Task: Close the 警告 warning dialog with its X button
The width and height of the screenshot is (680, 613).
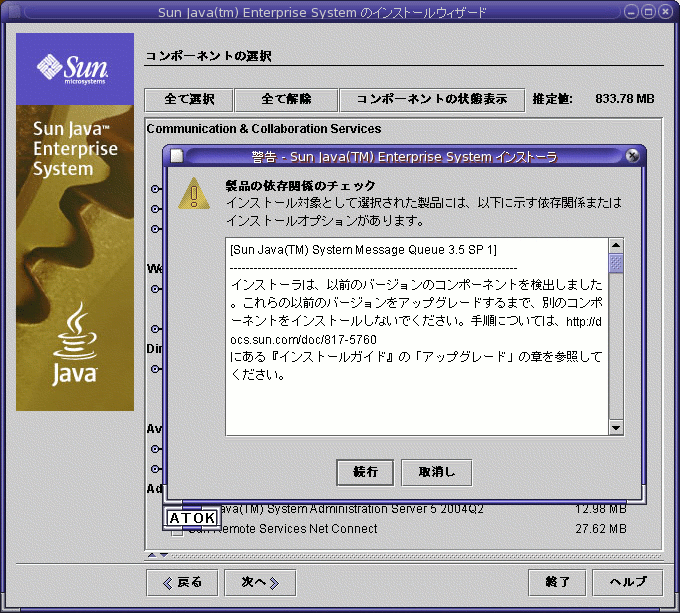Action: click(x=632, y=156)
